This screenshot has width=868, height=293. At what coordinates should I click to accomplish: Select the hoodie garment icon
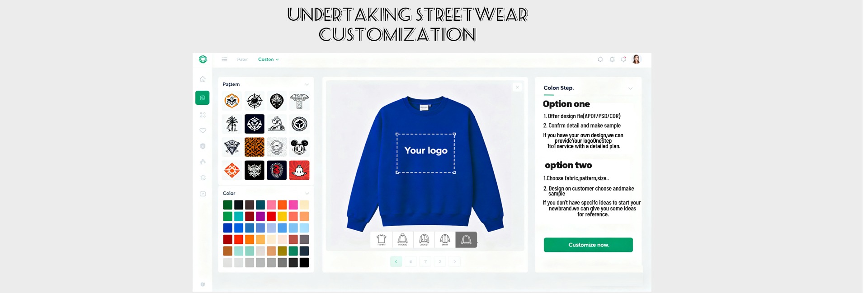point(402,239)
